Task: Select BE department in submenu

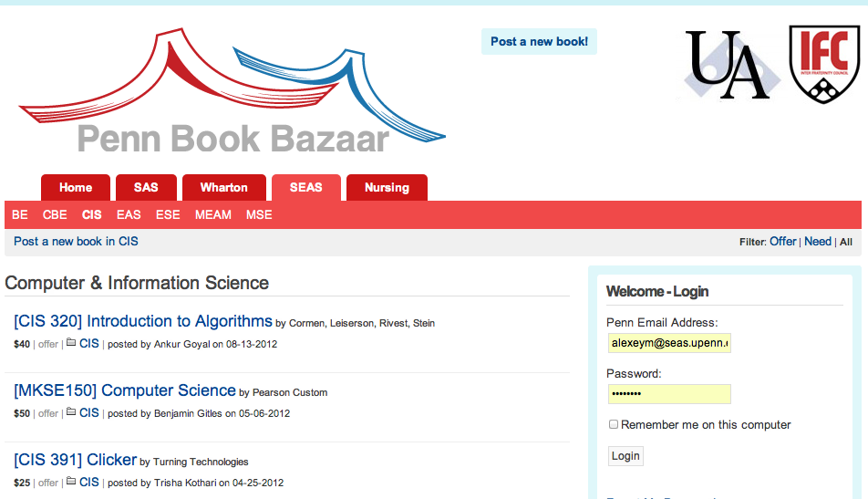Action: (20, 215)
